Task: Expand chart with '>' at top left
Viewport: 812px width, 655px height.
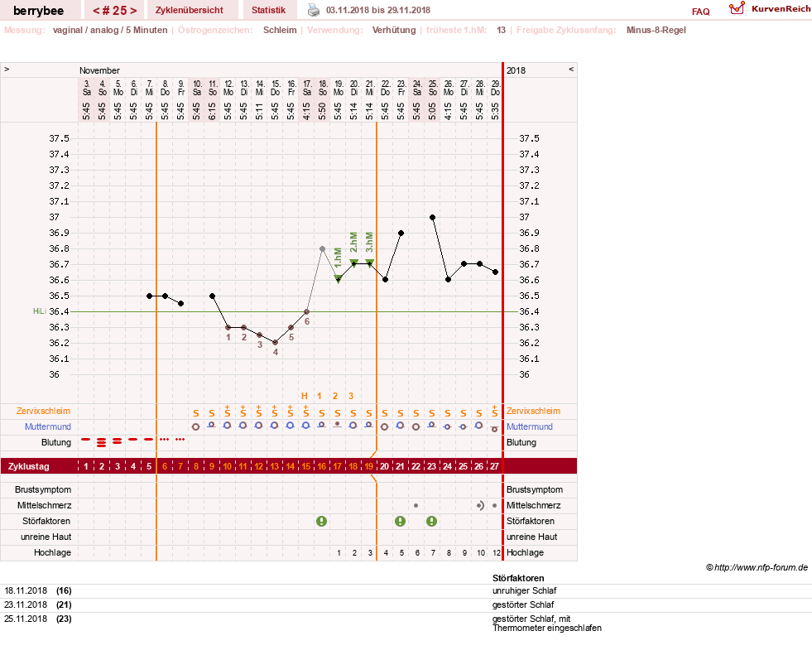Action: tap(7, 69)
